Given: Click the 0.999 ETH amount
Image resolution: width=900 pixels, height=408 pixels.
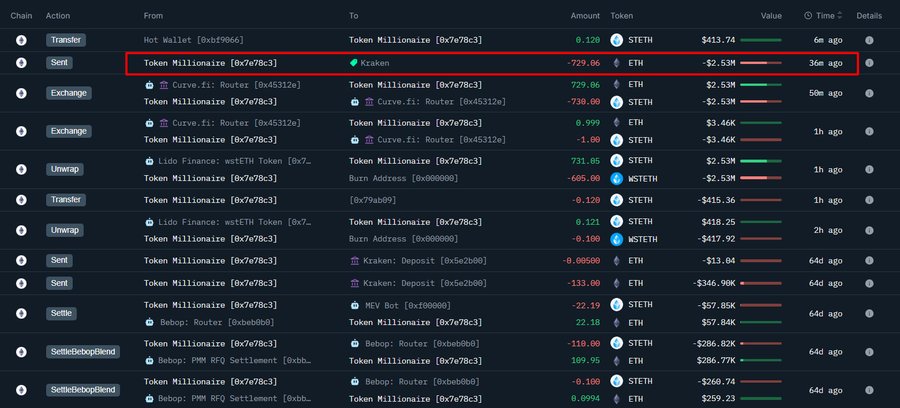Looking at the screenshot, I should [x=587, y=123].
